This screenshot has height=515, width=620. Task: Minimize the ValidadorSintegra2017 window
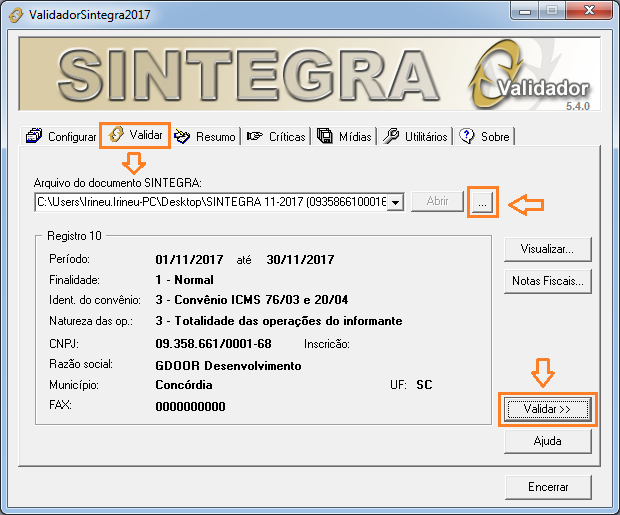(x=525, y=11)
